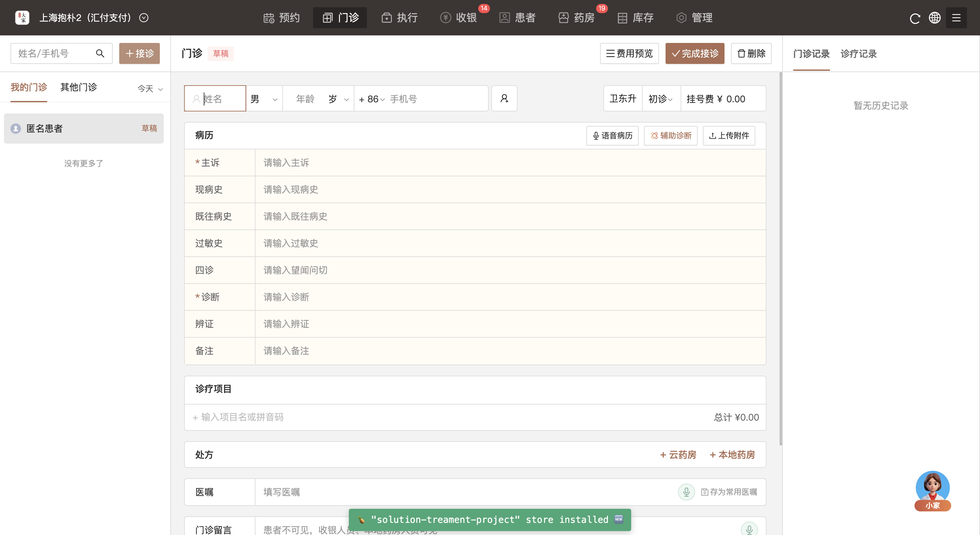Expand the 今天 date filter
980x535 pixels.
tap(150, 89)
